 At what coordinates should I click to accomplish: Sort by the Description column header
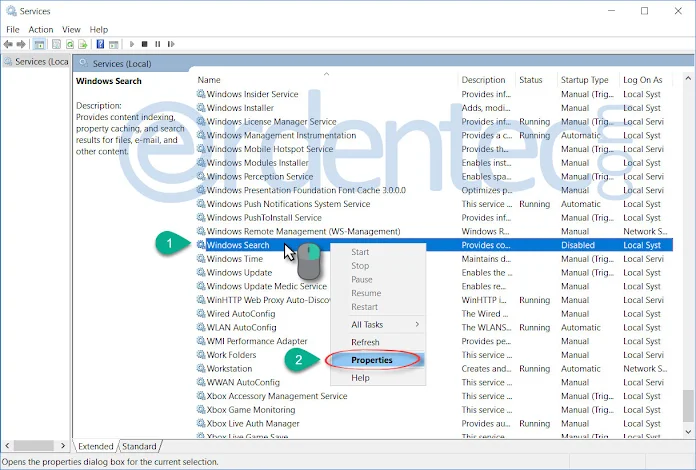pyautogui.click(x=486, y=80)
